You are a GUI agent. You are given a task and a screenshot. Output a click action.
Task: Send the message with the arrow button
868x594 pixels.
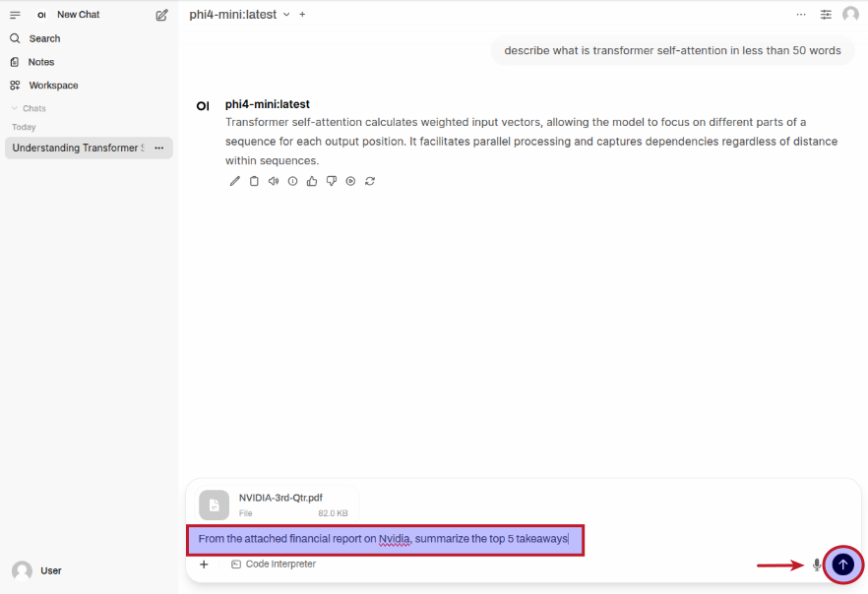click(x=843, y=564)
